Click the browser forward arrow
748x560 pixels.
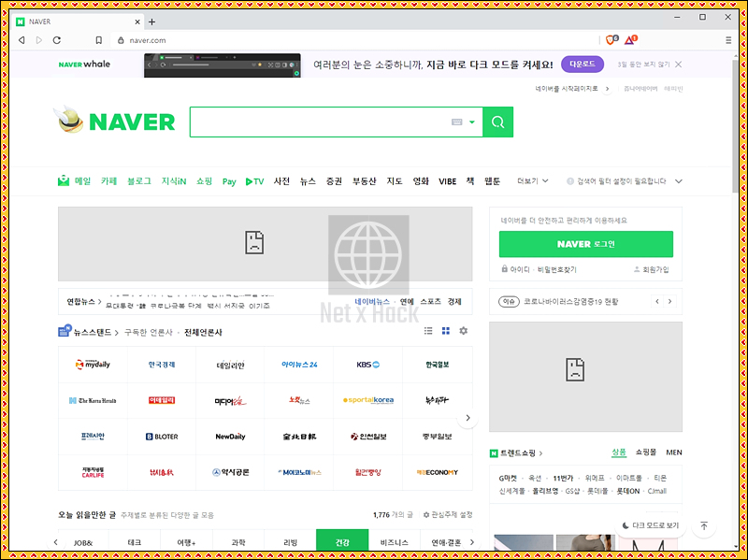click(39, 40)
